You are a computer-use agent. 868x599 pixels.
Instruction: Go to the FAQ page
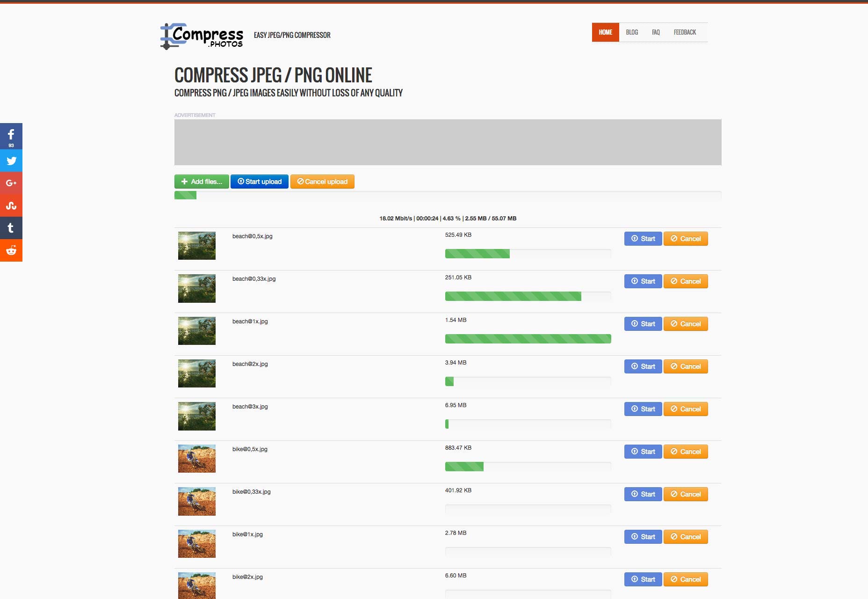656,32
